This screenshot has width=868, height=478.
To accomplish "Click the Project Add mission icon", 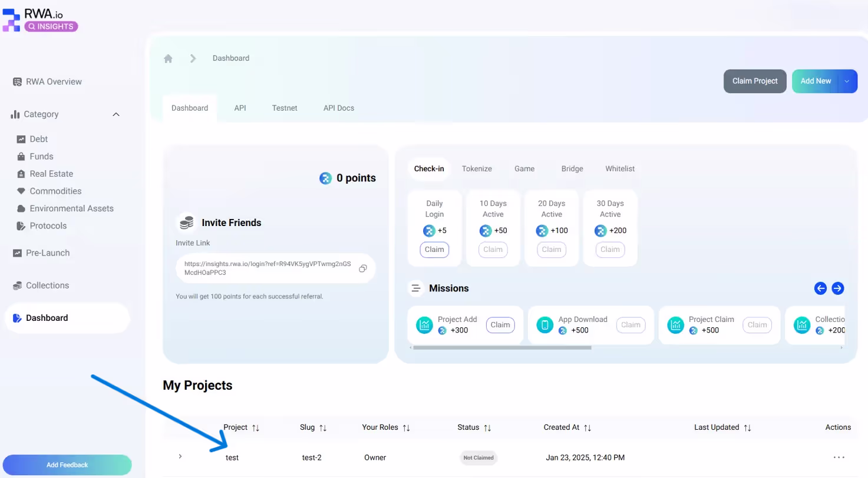I will coord(425,325).
